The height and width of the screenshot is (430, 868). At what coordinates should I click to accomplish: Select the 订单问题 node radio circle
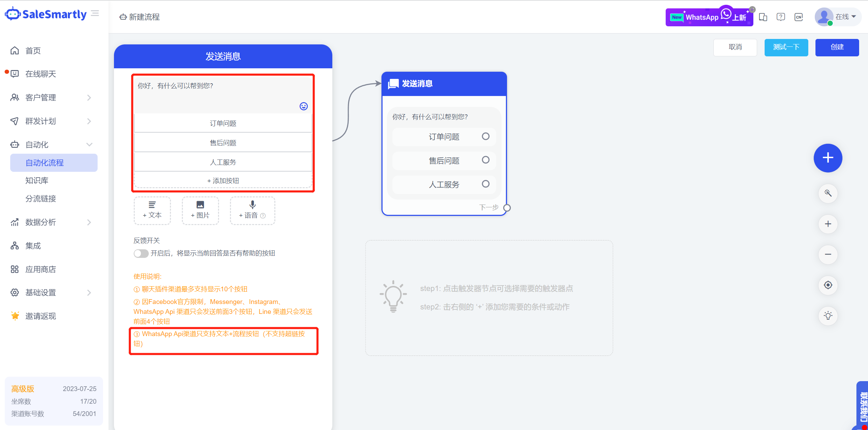coord(486,137)
